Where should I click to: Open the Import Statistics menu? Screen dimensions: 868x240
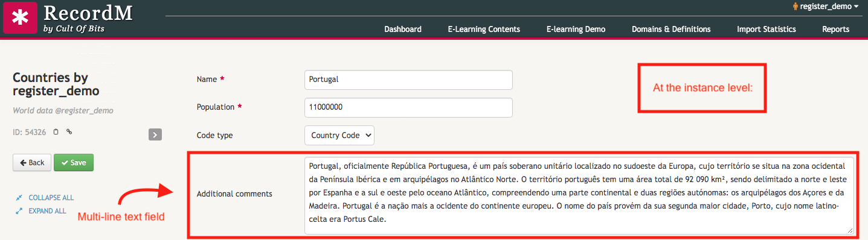tap(767, 29)
